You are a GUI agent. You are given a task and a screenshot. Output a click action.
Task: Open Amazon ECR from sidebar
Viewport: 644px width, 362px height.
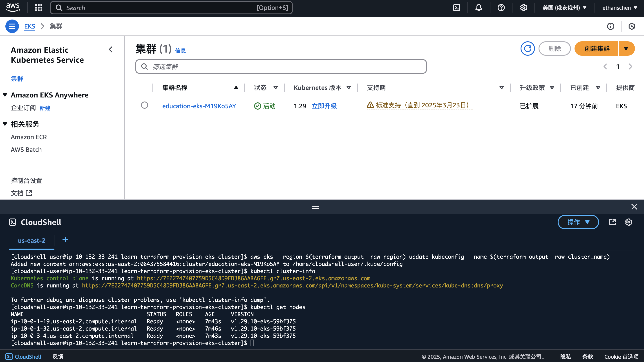point(29,137)
